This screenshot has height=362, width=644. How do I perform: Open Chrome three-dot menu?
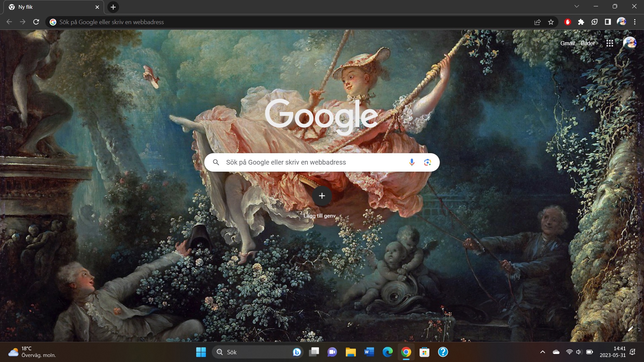[635, 22]
